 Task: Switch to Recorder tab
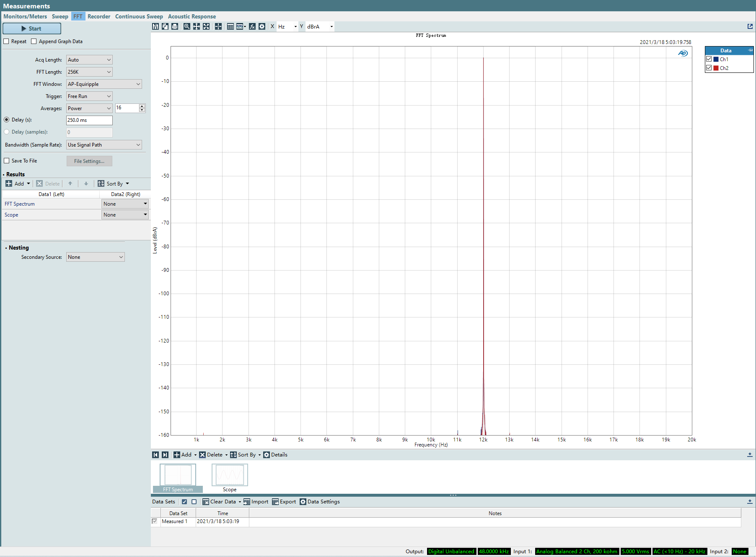tap(99, 16)
